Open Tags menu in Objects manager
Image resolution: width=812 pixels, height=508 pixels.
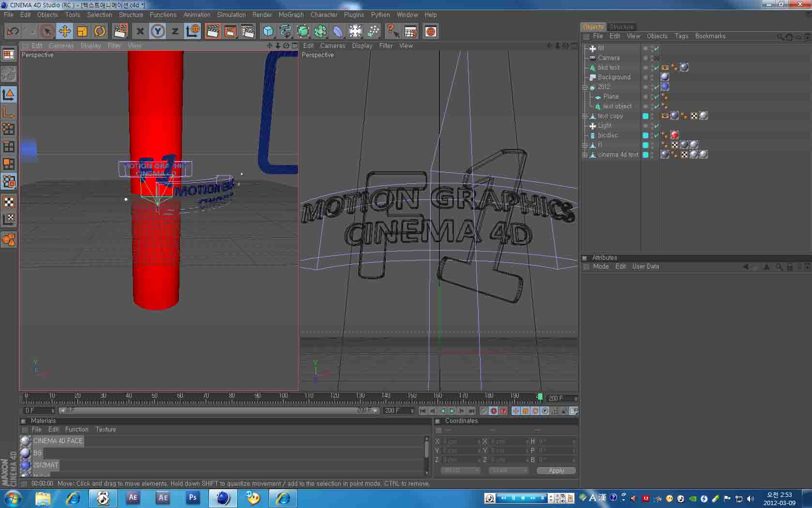[x=681, y=36]
